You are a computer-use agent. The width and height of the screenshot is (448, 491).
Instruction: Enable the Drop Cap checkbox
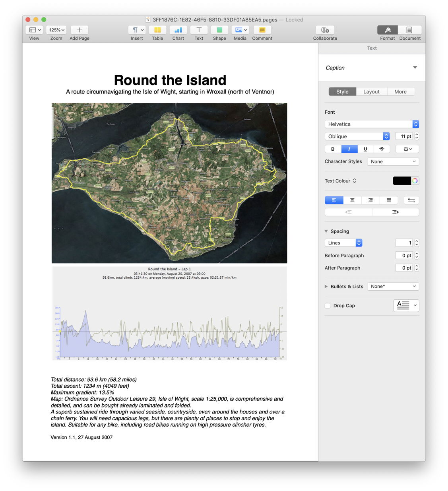tap(328, 306)
